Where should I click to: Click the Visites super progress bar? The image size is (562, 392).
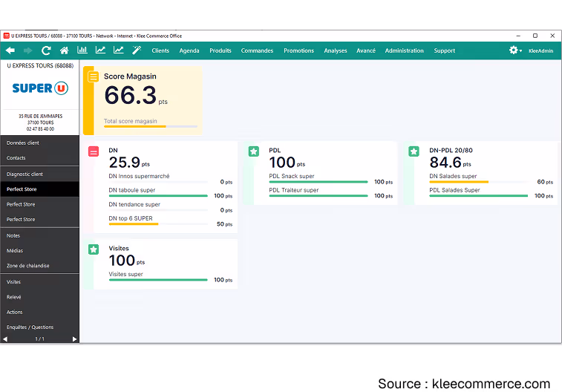click(158, 279)
